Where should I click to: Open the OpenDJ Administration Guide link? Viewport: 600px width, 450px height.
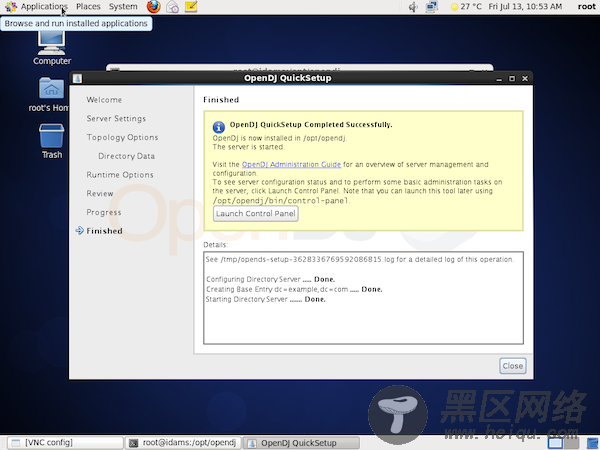coord(291,165)
